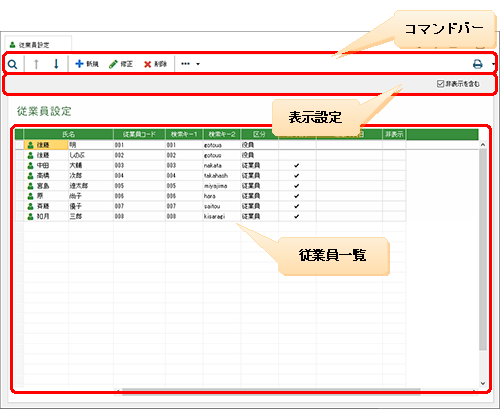
Task: Select the 従業員設定 tab
Action: tap(38, 45)
